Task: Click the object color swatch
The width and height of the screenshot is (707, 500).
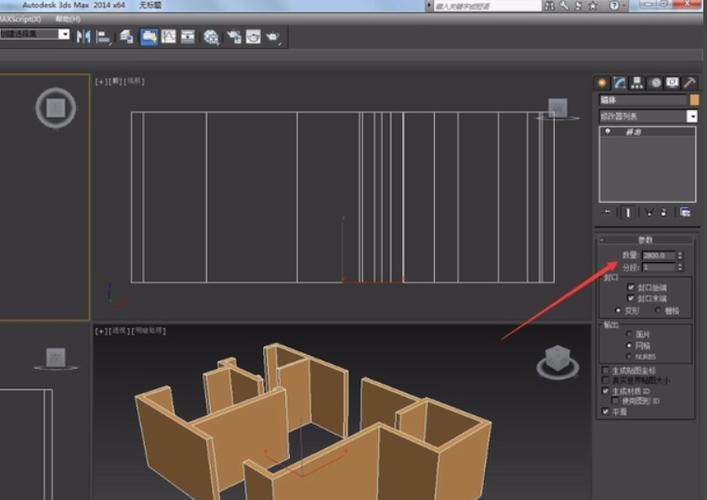Action: (693, 100)
